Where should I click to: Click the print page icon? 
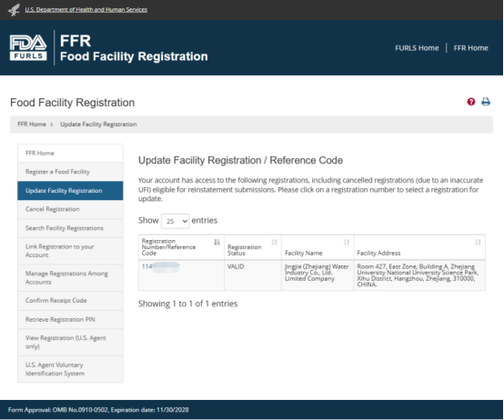pos(486,102)
